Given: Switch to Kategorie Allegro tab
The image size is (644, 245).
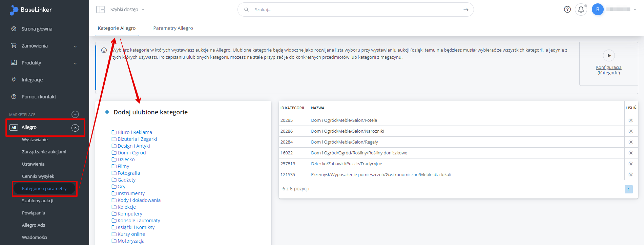Looking at the screenshot, I should point(117,28).
